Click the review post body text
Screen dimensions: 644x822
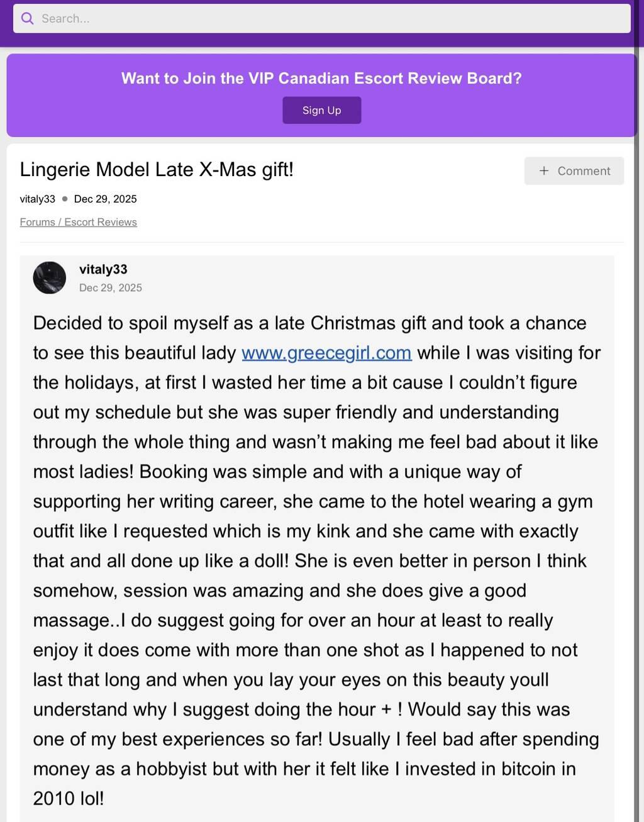tap(314, 560)
